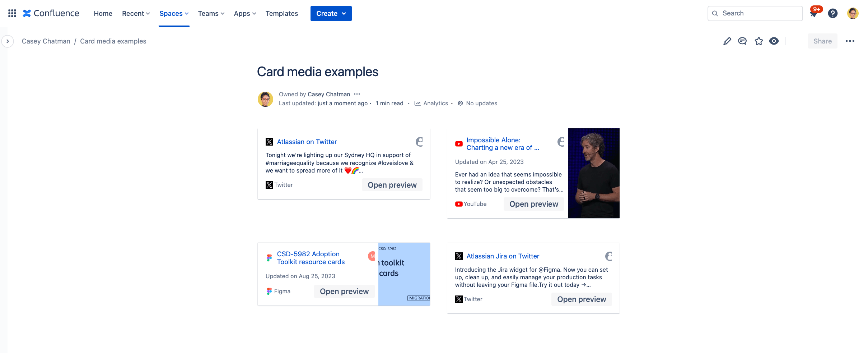The width and height of the screenshot is (868, 353).
Task: Open the Teams dropdown menu
Action: pyautogui.click(x=211, y=13)
